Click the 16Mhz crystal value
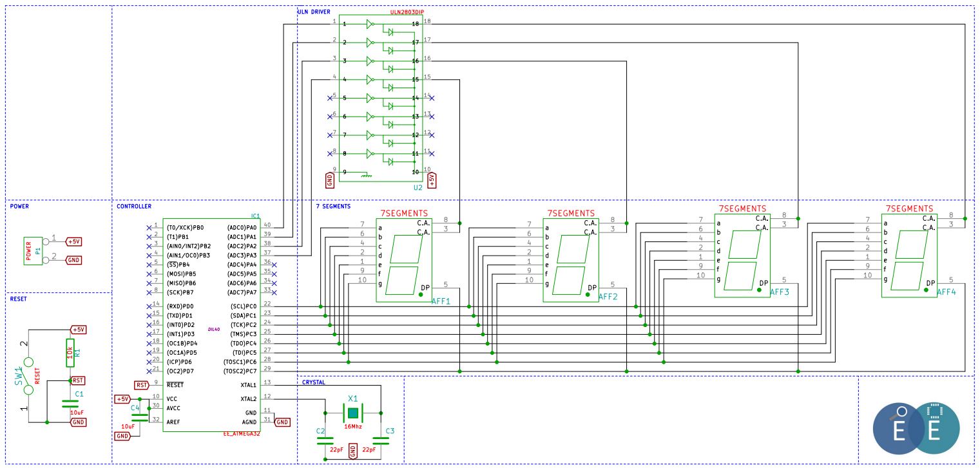 pyautogui.click(x=352, y=426)
